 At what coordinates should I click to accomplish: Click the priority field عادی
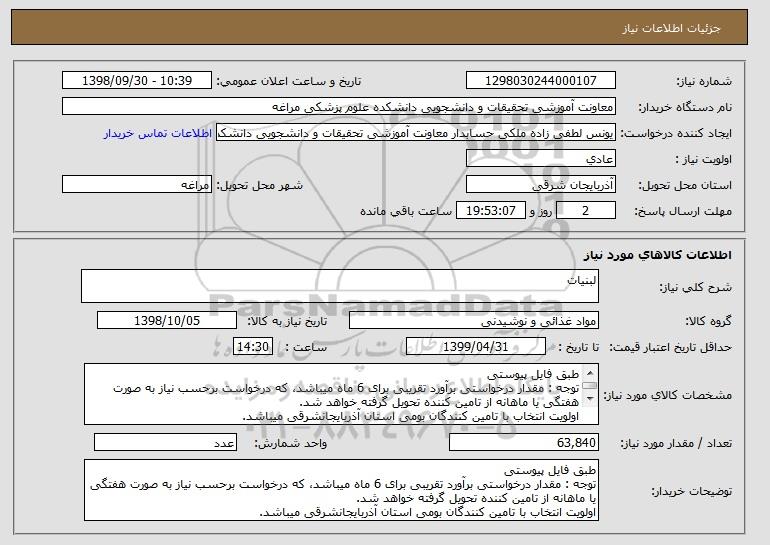coord(541,159)
